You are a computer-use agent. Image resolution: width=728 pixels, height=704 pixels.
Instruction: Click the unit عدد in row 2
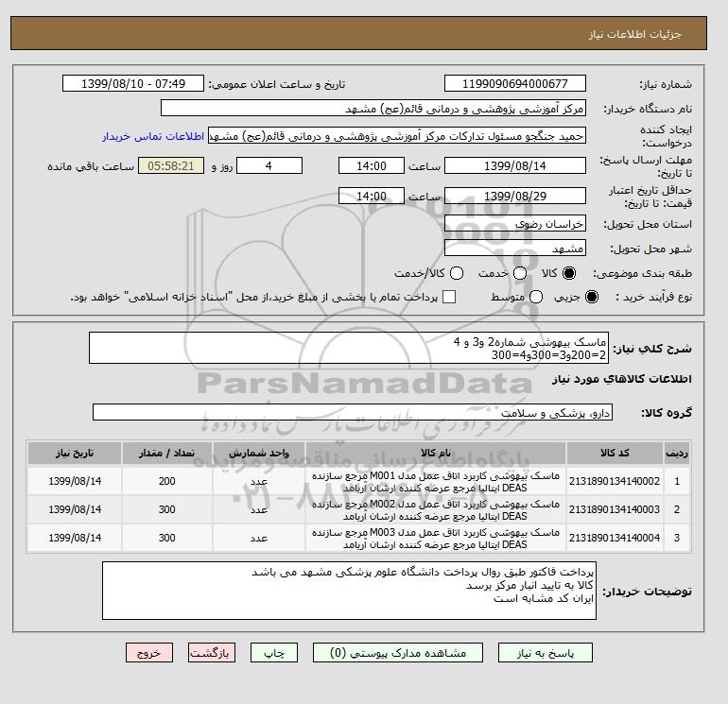click(x=259, y=510)
